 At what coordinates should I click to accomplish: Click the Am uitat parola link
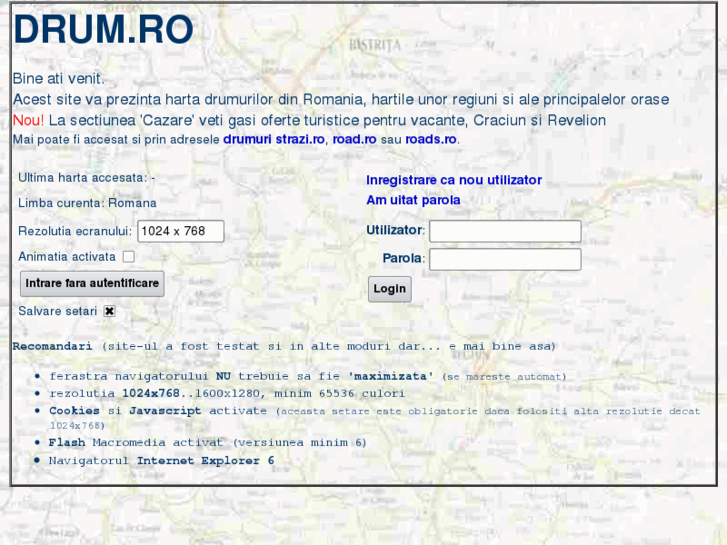click(x=413, y=200)
